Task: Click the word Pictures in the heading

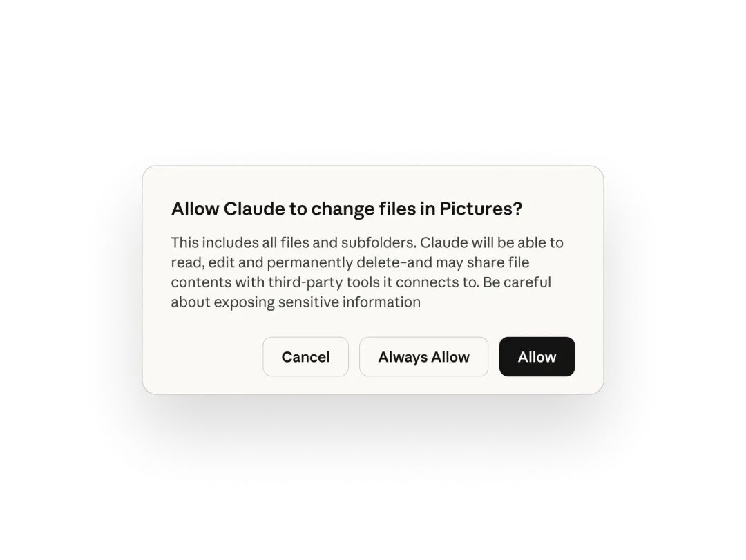Action: (x=481, y=209)
